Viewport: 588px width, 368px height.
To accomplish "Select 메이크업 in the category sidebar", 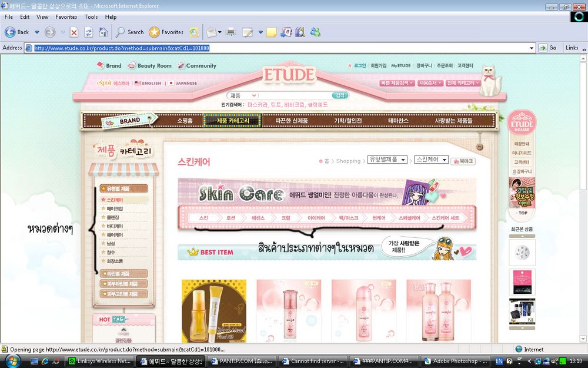I will (x=115, y=208).
